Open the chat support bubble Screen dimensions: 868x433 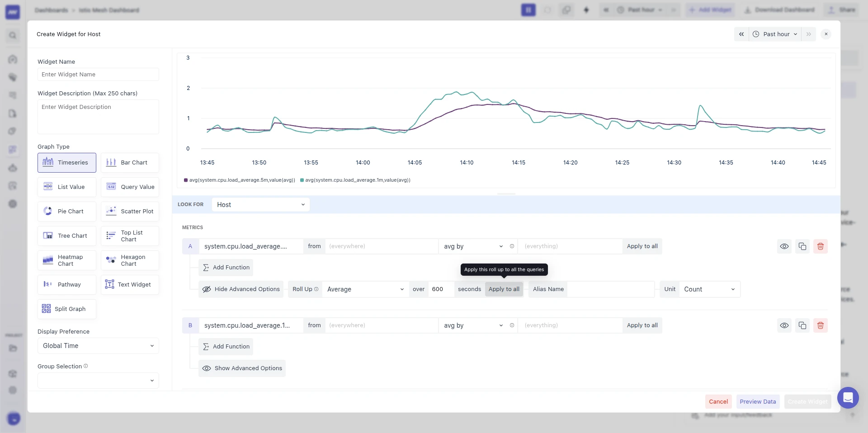pyautogui.click(x=848, y=398)
